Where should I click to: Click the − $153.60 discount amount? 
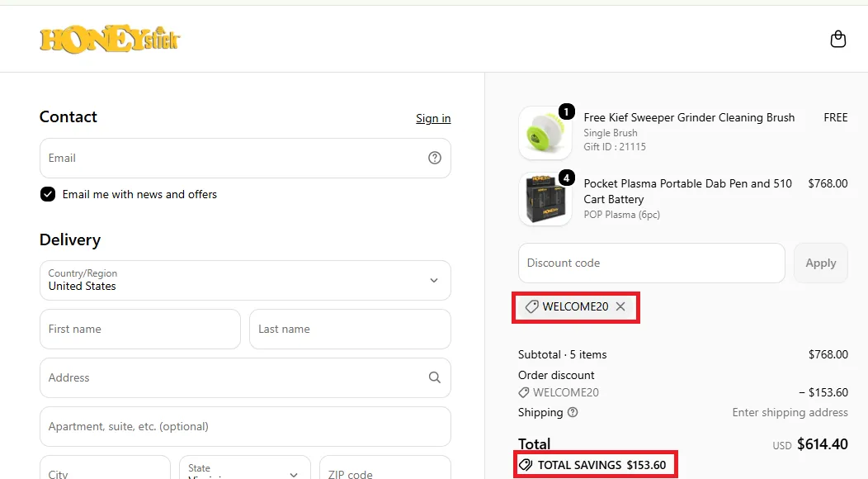(x=823, y=392)
